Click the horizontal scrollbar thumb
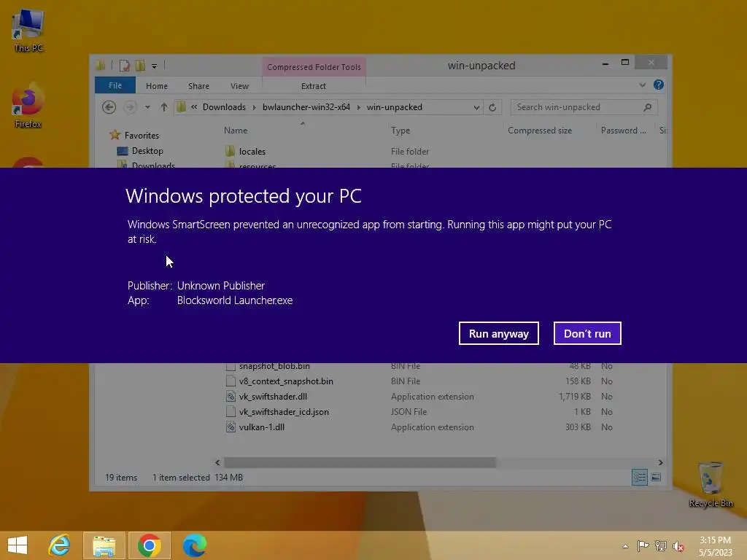 tap(360, 462)
